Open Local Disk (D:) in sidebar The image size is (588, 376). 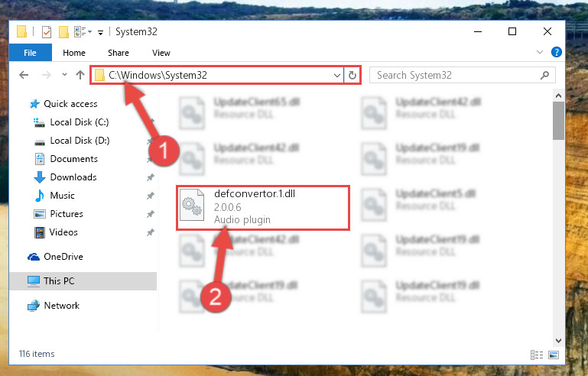(x=80, y=141)
